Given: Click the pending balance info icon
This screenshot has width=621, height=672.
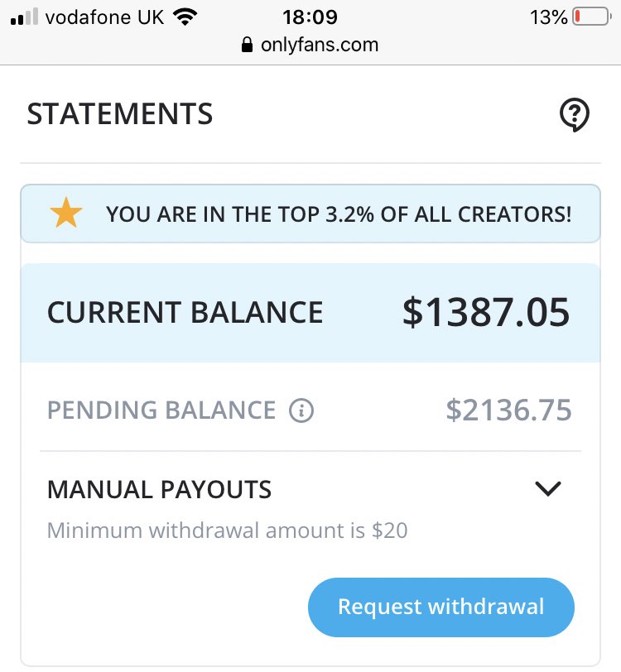Looking at the screenshot, I should click(x=301, y=410).
